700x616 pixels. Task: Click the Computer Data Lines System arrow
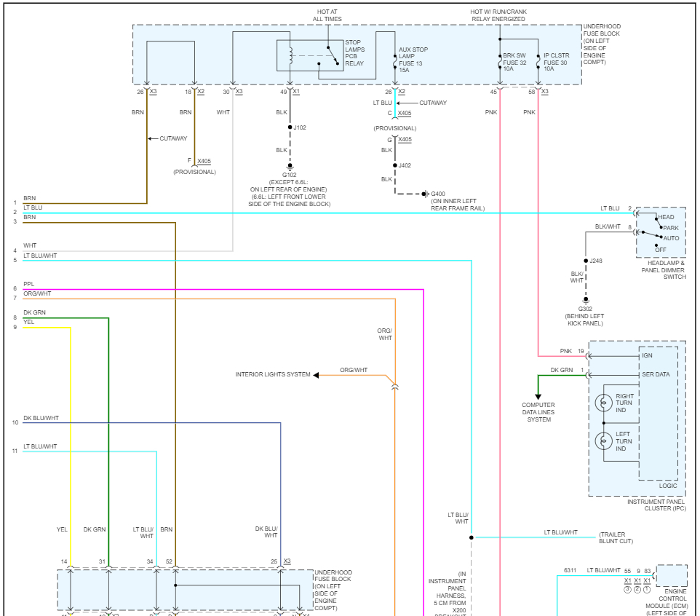pos(538,395)
